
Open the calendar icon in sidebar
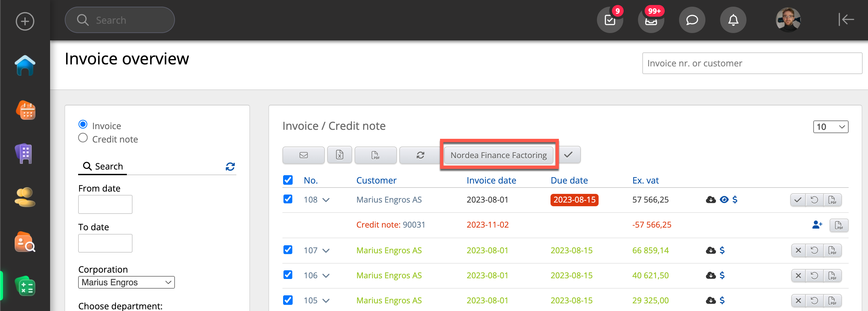click(26, 110)
